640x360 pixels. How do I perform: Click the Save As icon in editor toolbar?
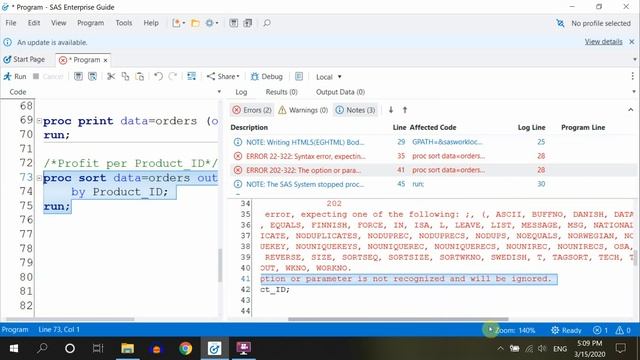point(93,77)
